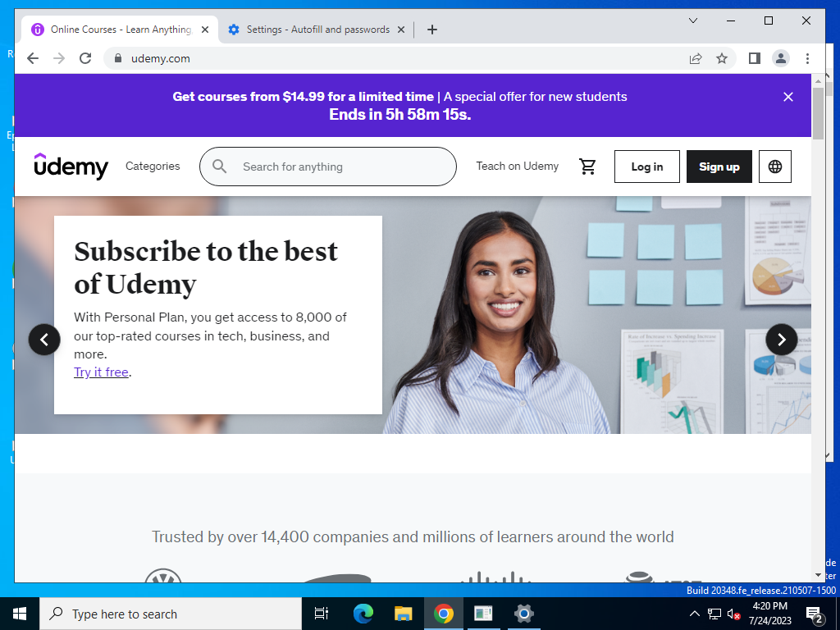
Task: Open the Categories menu
Action: 153,166
